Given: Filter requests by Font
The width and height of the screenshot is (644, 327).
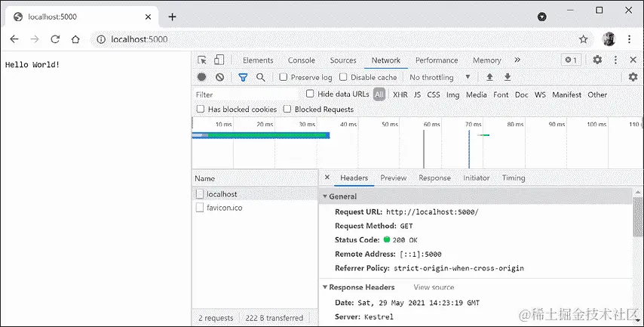Looking at the screenshot, I should [501, 94].
